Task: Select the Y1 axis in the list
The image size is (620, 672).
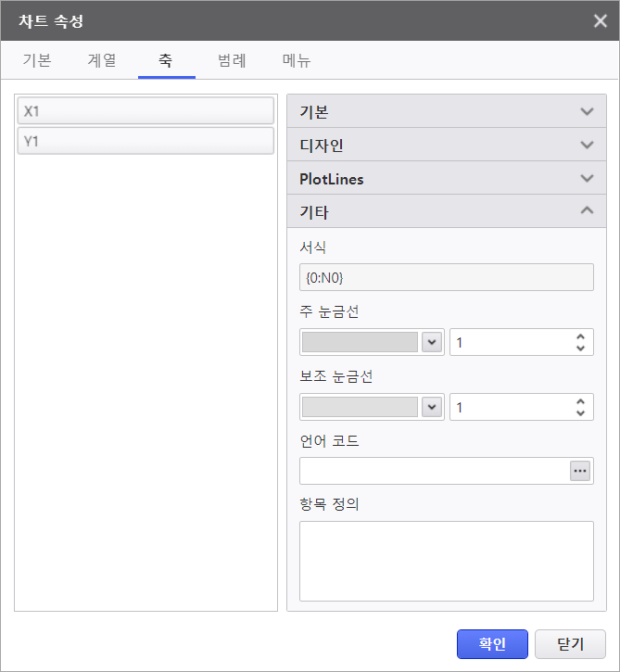Action: click(146, 142)
